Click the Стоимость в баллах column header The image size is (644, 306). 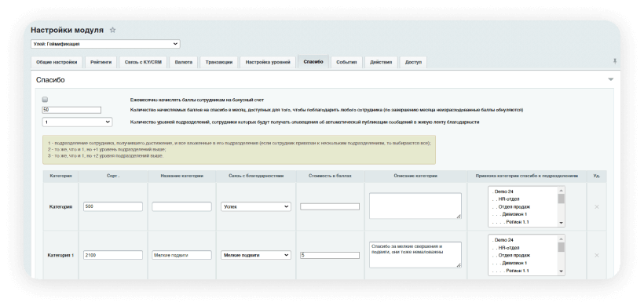click(x=330, y=176)
